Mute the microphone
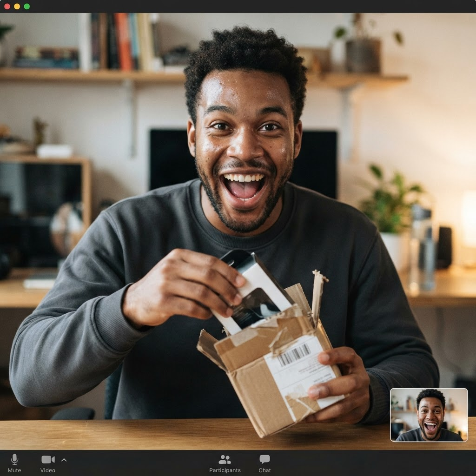 coord(14,463)
